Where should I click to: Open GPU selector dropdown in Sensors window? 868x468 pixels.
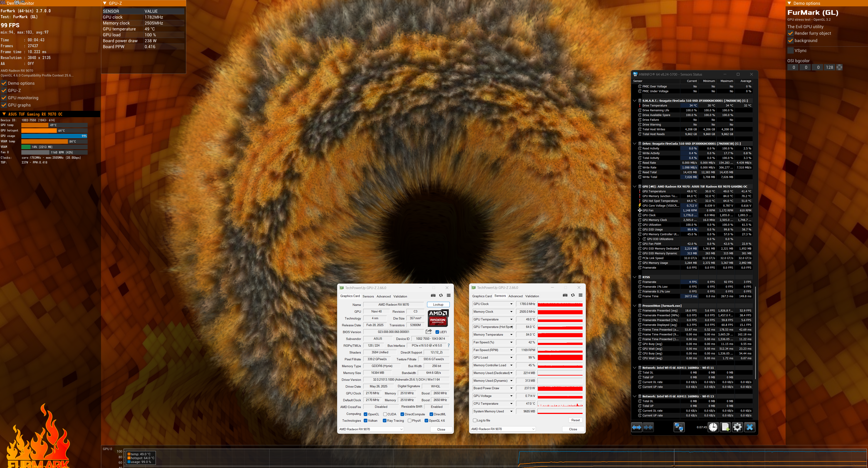click(503, 429)
